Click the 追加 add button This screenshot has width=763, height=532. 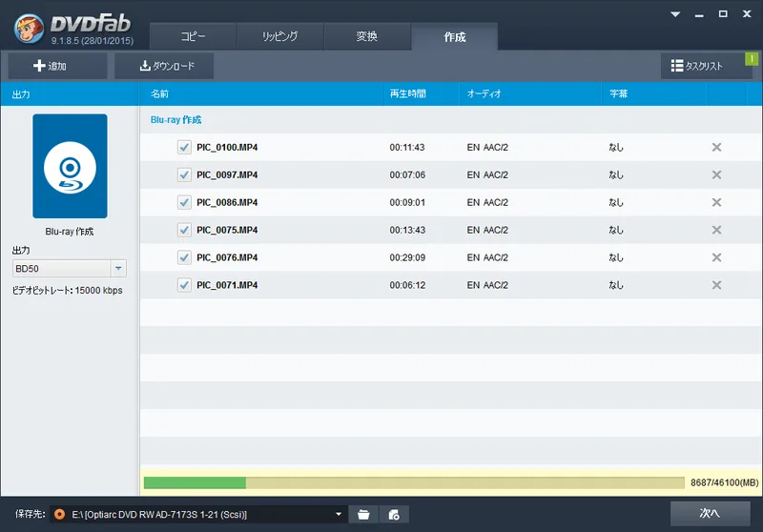coord(57,66)
